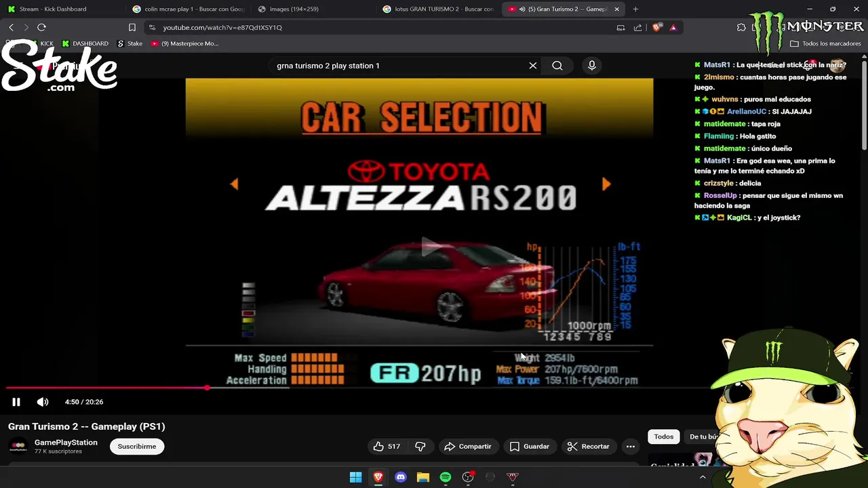Bookmark this page with the bookmark icon
Image resolution: width=868 pixels, height=488 pixels.
point(132,27)
